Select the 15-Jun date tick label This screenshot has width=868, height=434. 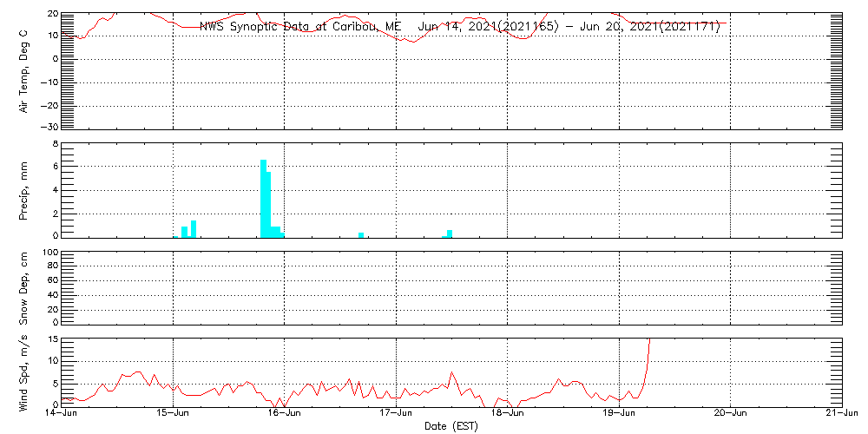174,415
